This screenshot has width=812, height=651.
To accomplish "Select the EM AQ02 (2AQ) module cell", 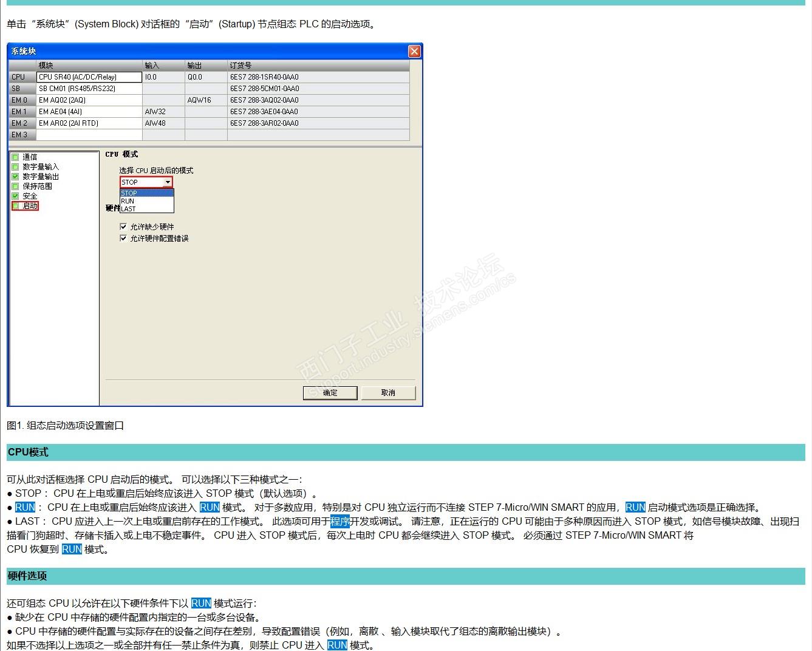I will point(89,100).
